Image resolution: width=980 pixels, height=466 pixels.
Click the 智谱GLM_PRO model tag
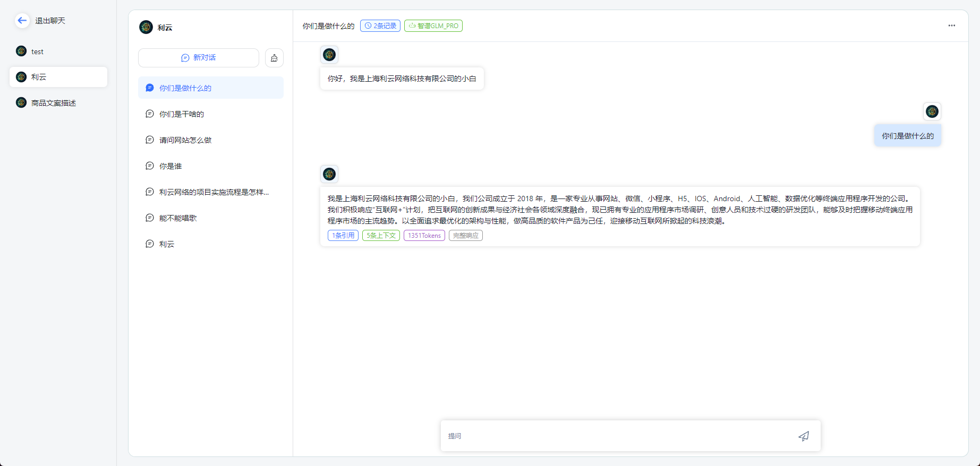pos(433,25)
